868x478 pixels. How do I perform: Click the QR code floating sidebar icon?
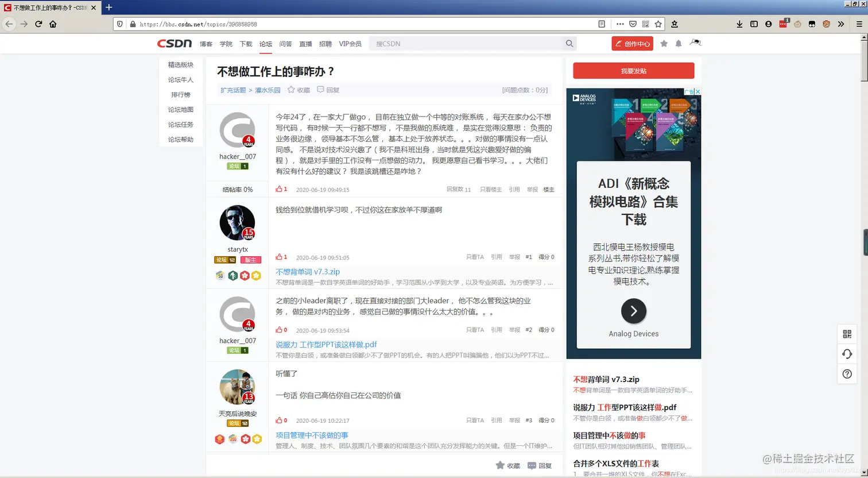coord(847,334)
